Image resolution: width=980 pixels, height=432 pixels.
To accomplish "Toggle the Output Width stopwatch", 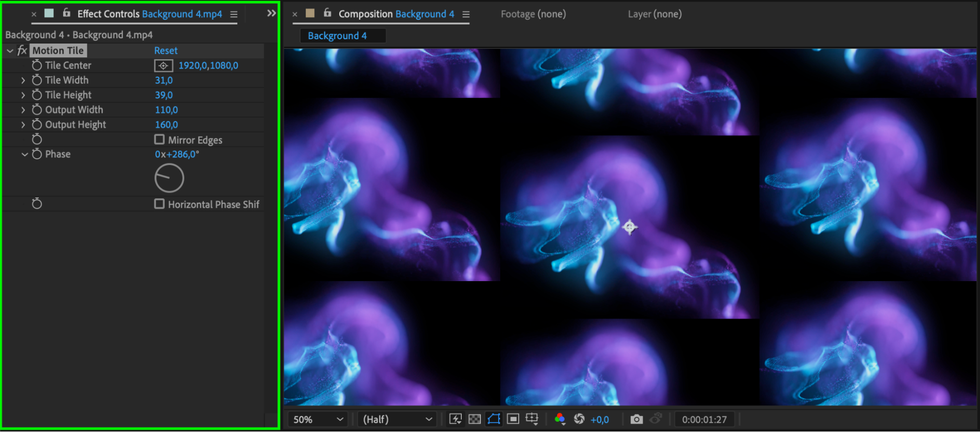I will (x=37, y=110).
